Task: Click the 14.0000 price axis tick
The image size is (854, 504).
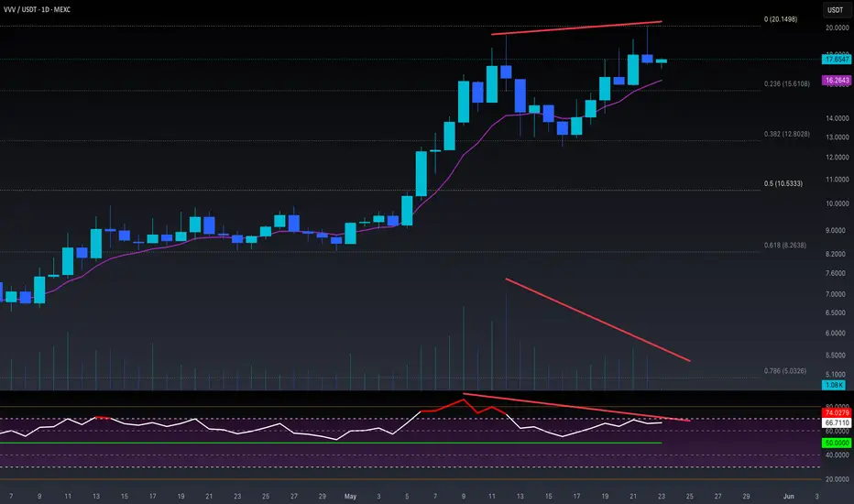Action: tap(838, 118)
